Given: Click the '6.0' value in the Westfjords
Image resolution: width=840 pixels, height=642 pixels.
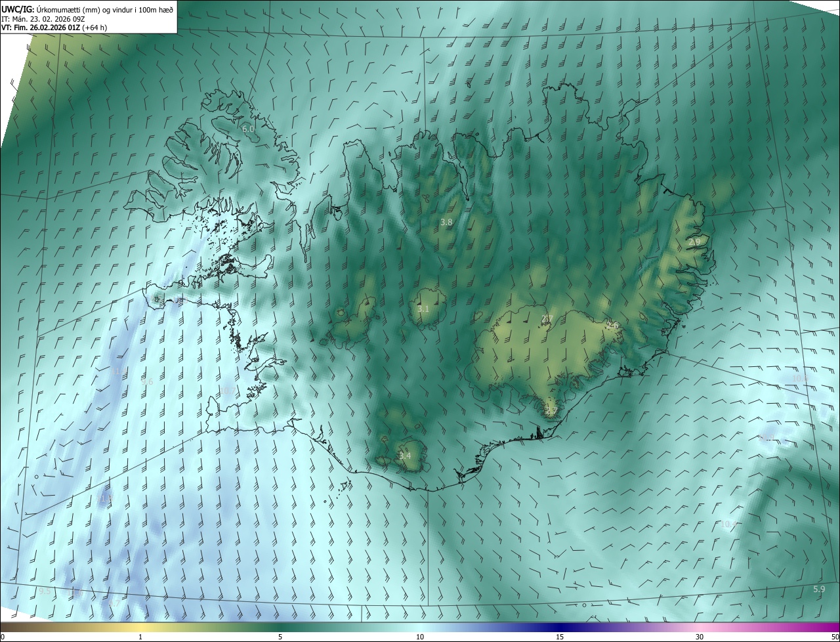Looking at the screenshot, I should pos(248,129).
